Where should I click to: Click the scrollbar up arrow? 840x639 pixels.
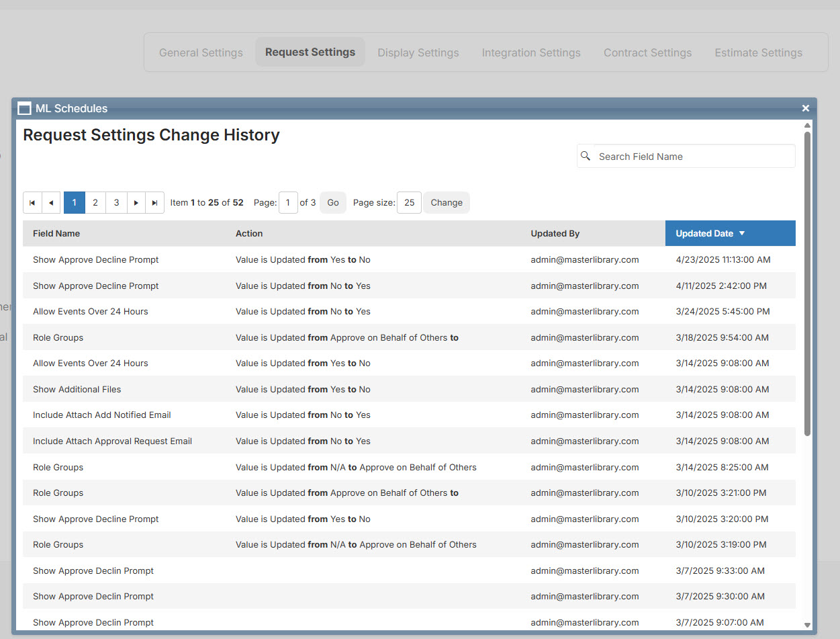807,125
